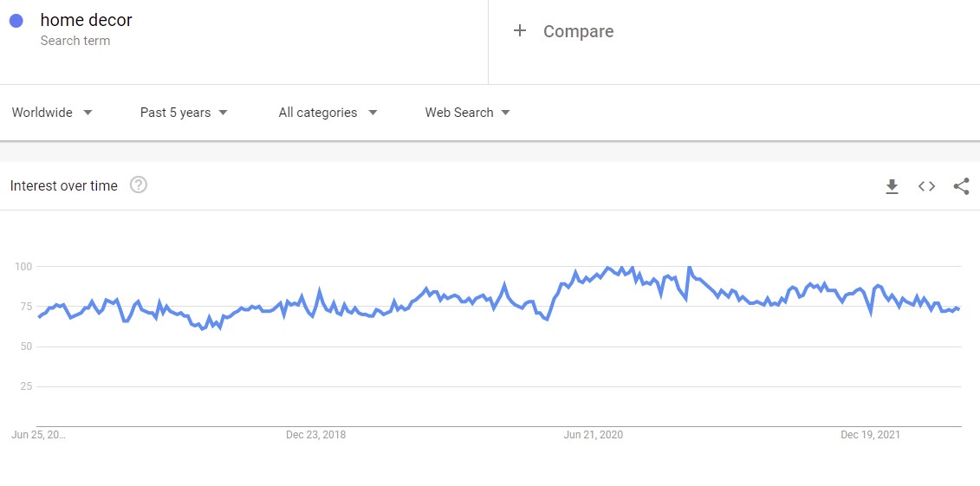Download the Interest over time chart data

[892, 186]
